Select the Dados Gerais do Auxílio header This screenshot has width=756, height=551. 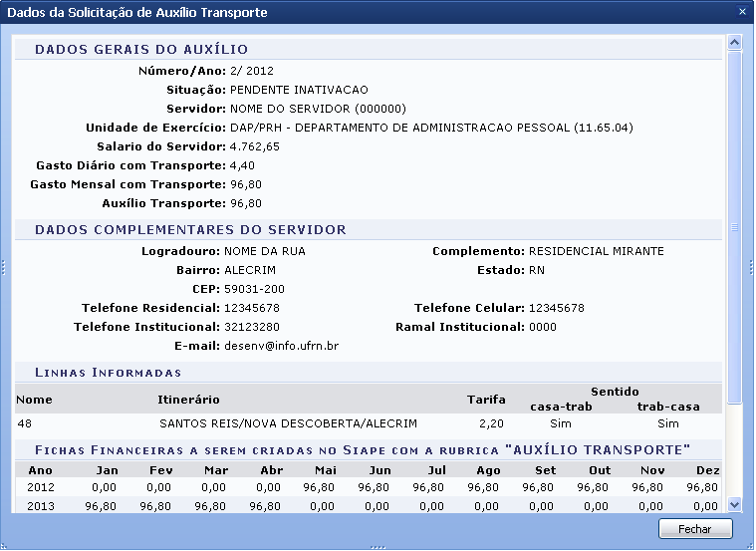click(x=141, y=49)
